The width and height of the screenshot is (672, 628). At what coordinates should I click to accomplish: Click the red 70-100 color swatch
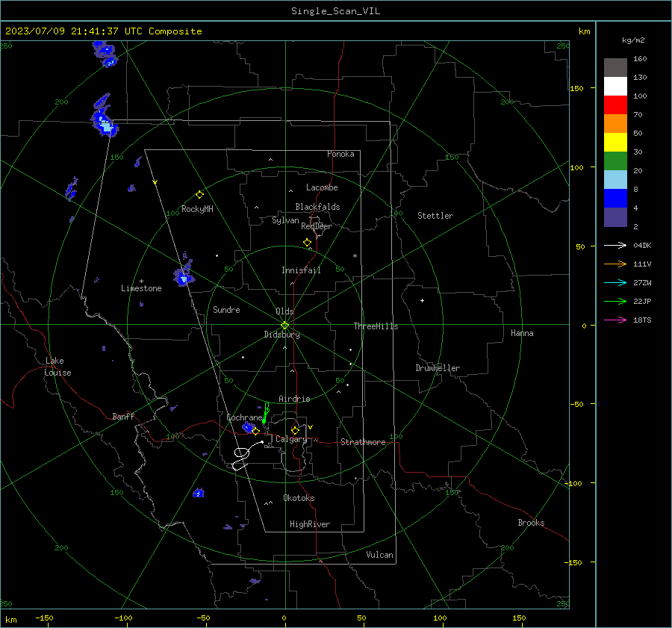(615, 105)
